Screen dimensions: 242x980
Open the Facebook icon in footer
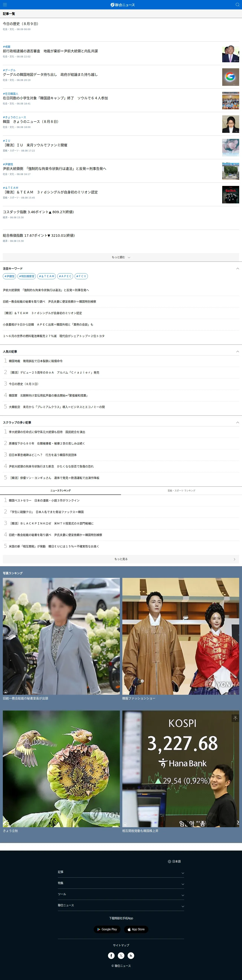pyautogui.click(x=111, y=955)
